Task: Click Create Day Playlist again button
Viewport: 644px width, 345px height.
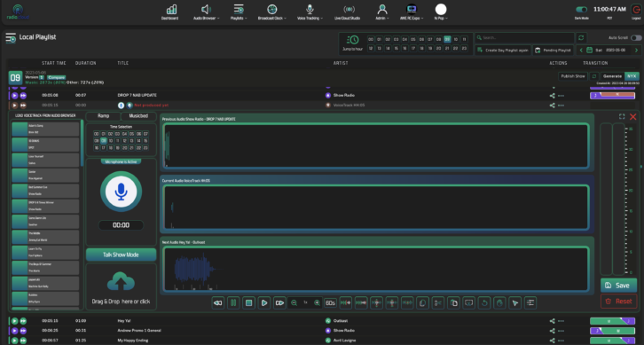Action: point(503,50)
